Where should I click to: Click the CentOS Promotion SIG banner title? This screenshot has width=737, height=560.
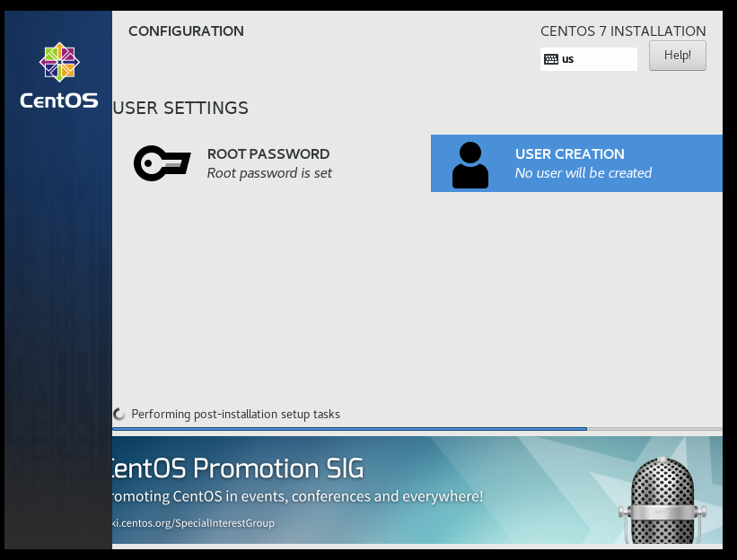tap(238, 468)
